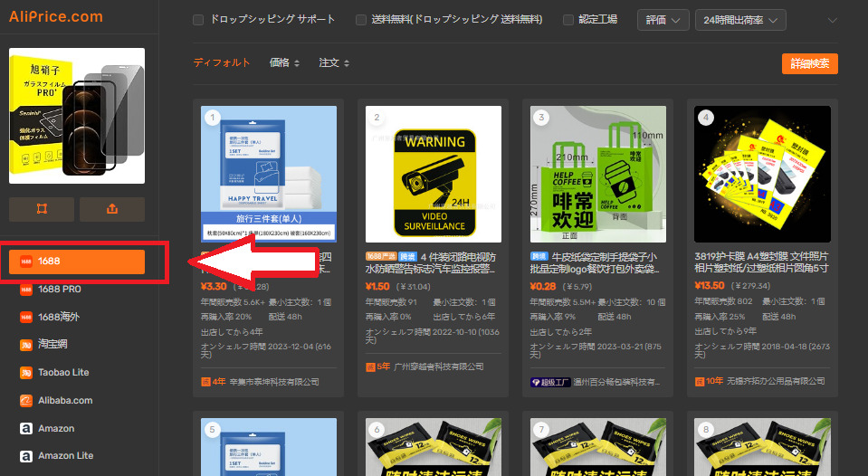Click the 5年 seller badge

378,367
